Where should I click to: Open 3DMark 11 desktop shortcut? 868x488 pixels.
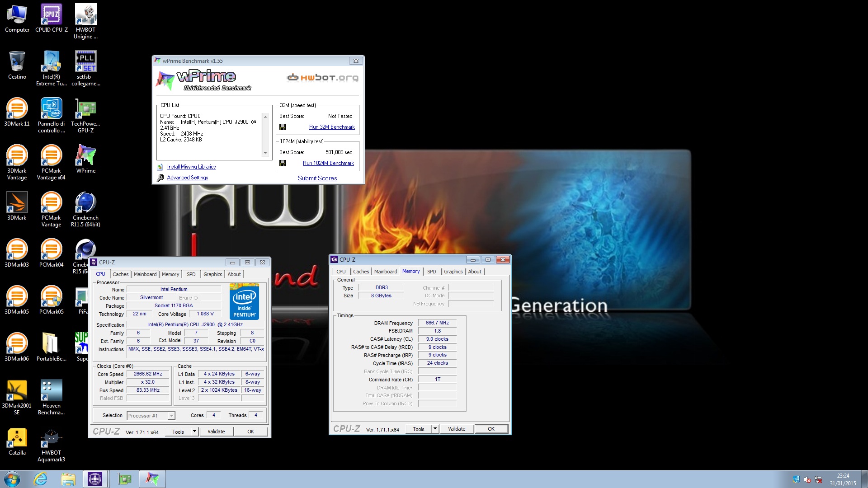tap(17, 112)
